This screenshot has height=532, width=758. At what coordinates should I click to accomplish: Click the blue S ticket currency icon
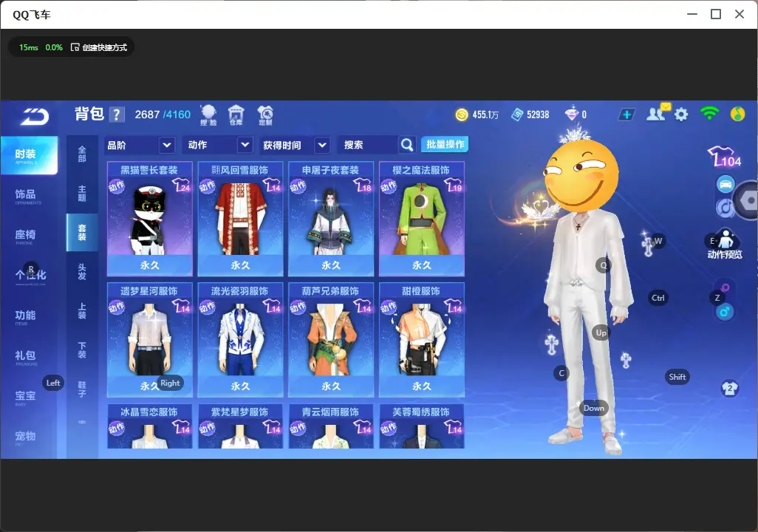click(517, 115)
